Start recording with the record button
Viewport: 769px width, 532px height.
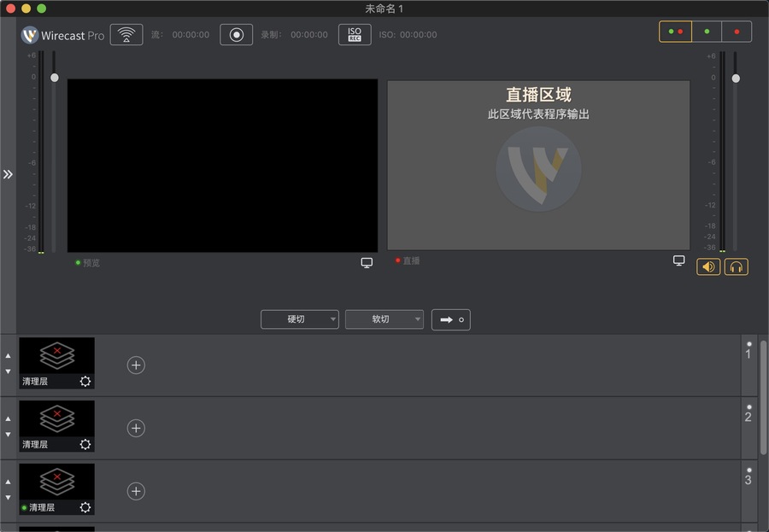[237, 35]
